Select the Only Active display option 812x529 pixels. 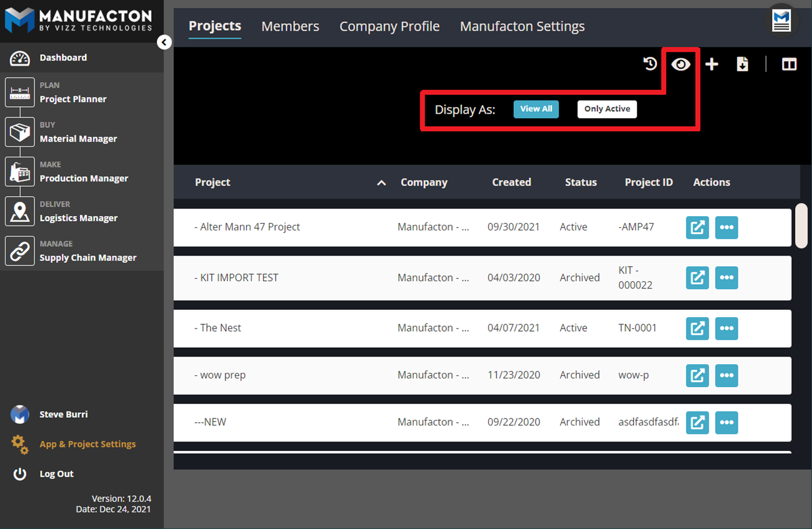(x=607, y=109)
